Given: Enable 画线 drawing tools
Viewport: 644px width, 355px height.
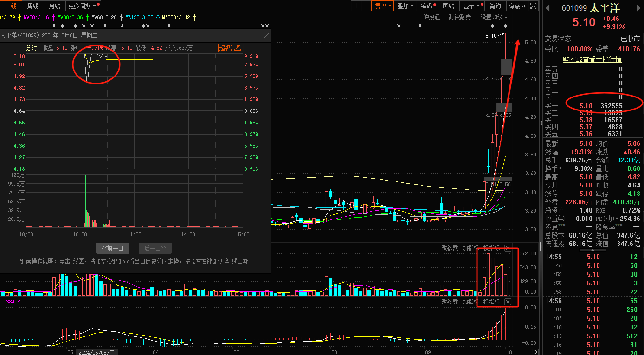Looking at the screenshot, I should pos(449,6).
